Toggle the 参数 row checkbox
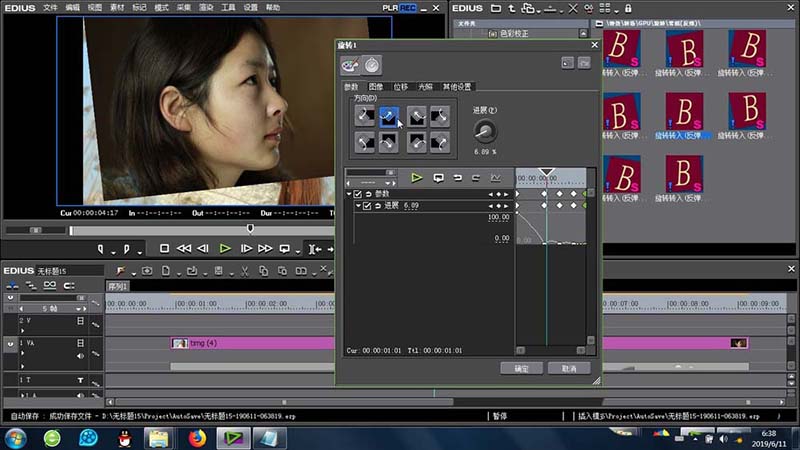This screenshot has height=450, width=800. point(358,194)
